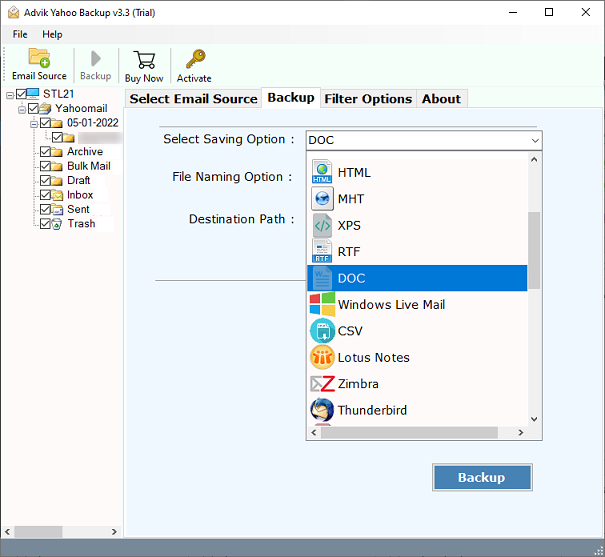
Task: Click folder tree scroll right arrow
Action: coord(114,532)
